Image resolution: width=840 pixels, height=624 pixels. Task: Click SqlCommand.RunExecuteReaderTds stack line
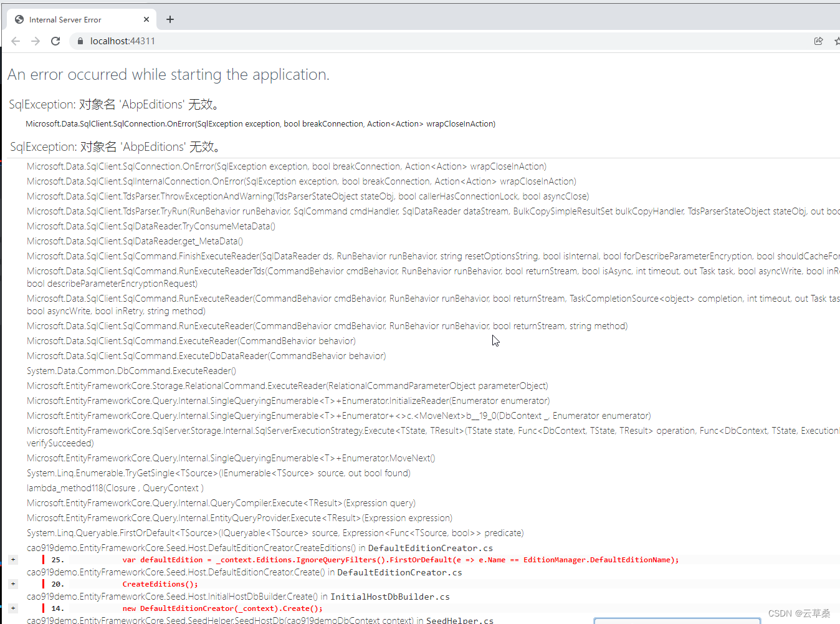[433, 277]
